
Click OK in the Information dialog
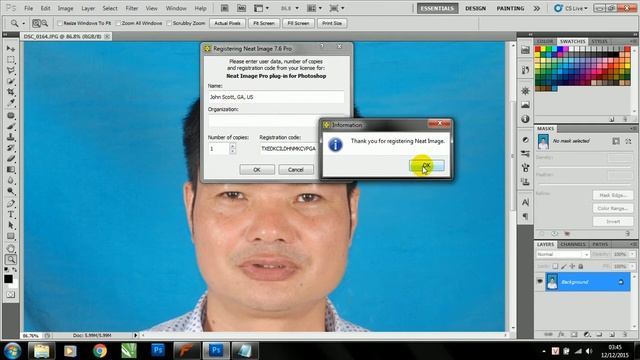[427, 165]
